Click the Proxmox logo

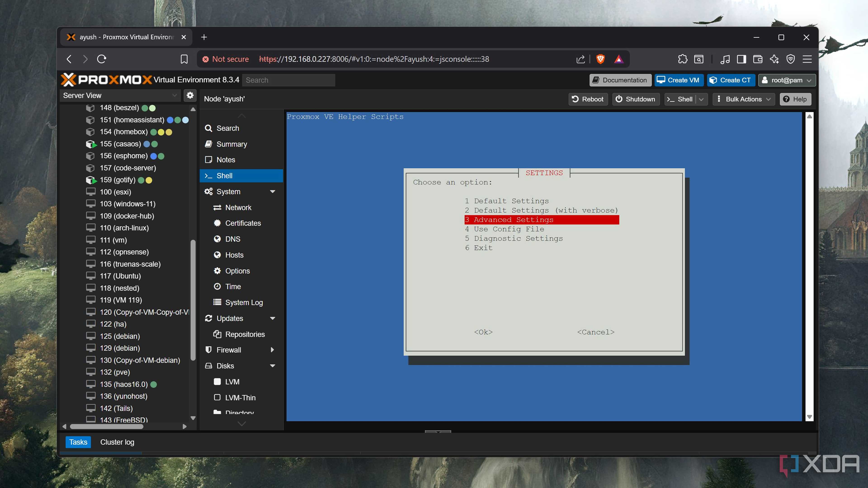(106, 80)
